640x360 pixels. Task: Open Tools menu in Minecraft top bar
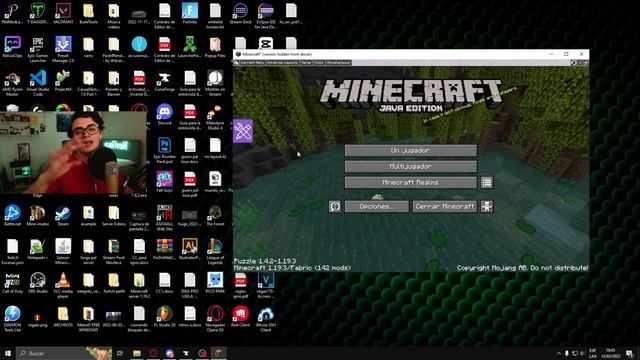pos(319,62)
